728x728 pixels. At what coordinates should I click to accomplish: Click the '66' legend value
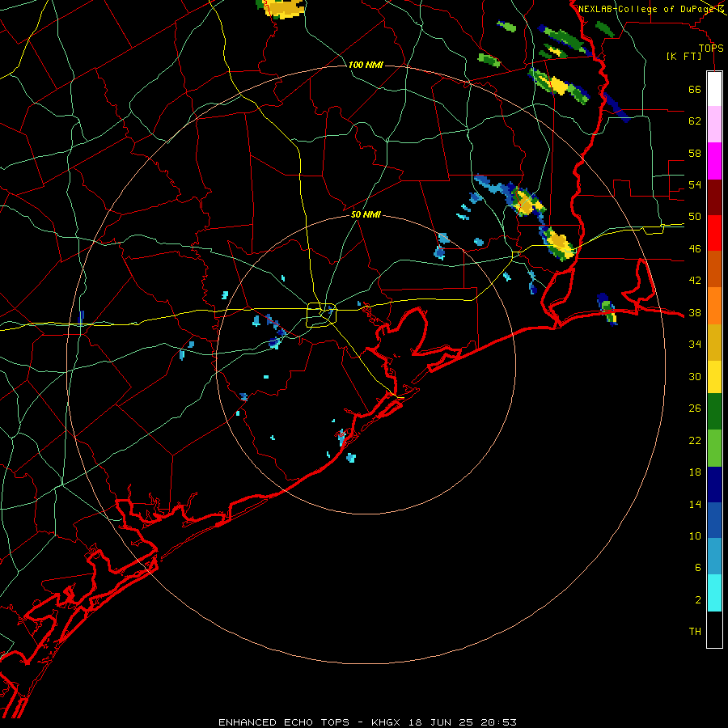(695, 90)
